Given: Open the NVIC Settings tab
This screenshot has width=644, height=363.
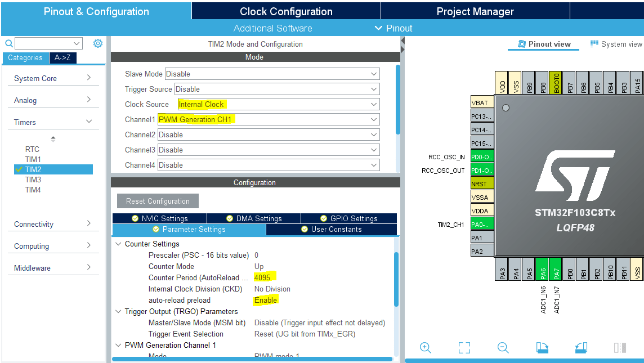Looking at the screenshot, I should coord(159,218).
